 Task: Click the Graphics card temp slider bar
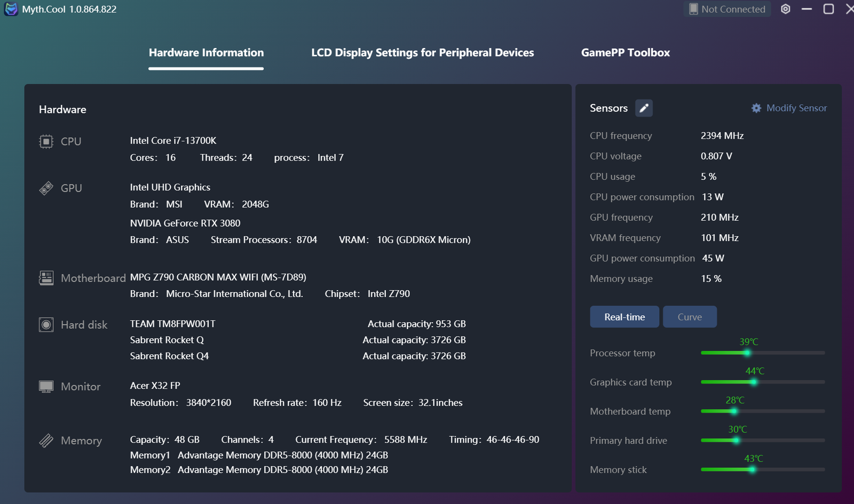(762, 382)
